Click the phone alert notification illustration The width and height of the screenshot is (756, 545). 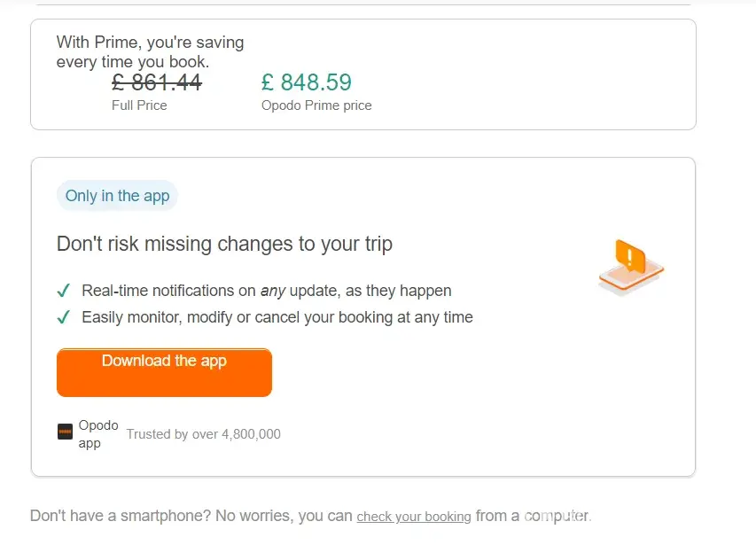630,267
